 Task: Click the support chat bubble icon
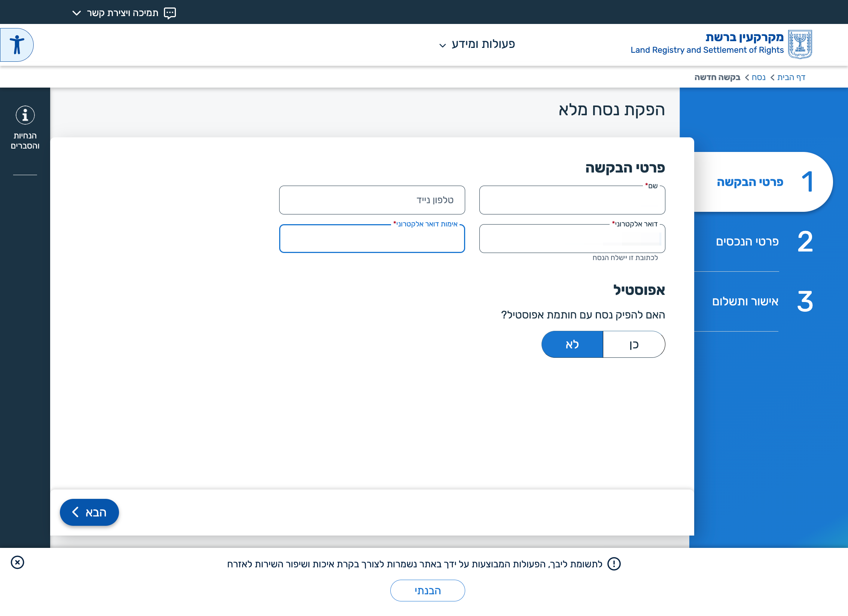tap(170, 13)
